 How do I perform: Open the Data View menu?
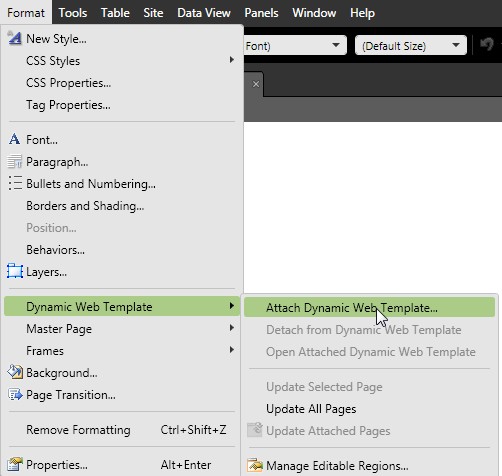point(204,13)
